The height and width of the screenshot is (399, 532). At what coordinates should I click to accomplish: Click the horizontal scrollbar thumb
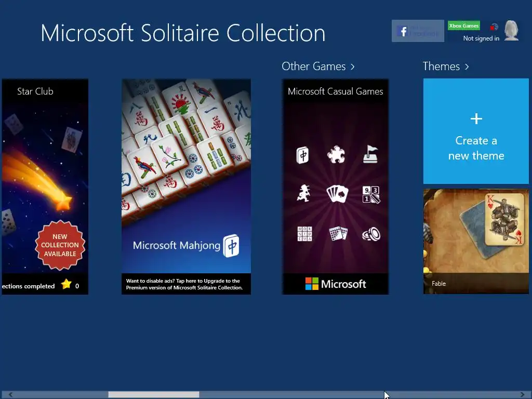coord(154,394)
